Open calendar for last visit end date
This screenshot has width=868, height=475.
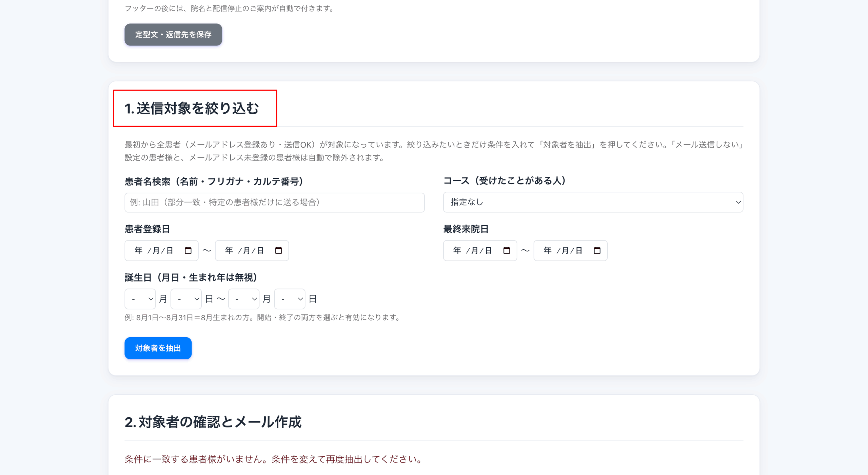point(597,250)
